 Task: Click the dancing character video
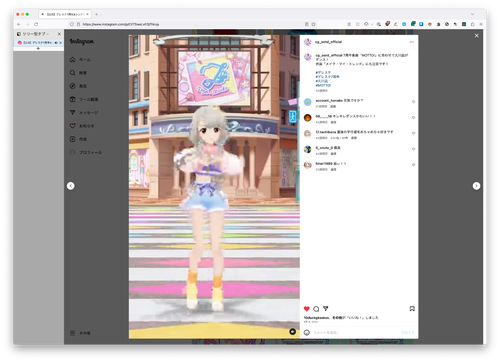[x=214, y=187]
